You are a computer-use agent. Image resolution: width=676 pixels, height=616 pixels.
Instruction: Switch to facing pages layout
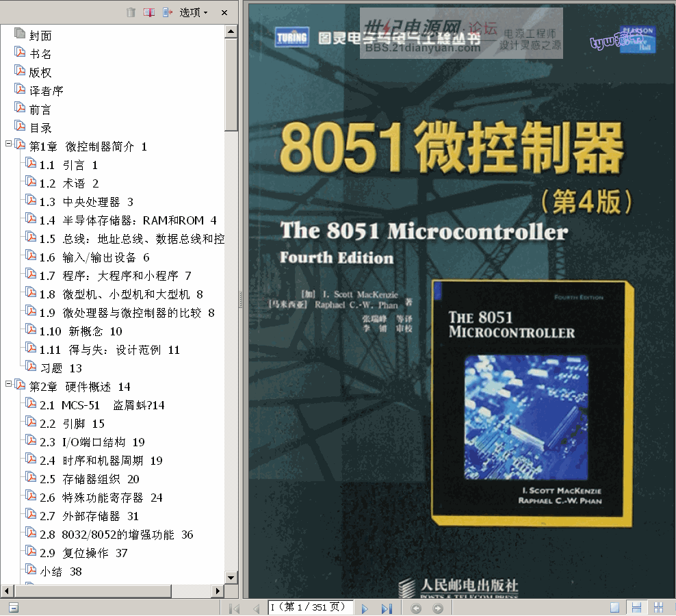[658, 608]
